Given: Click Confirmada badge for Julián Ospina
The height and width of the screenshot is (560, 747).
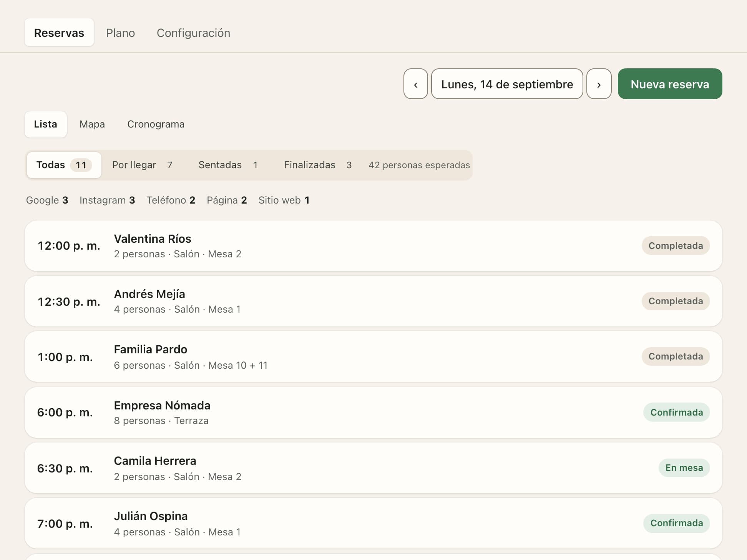Looking at the screenshot, I should [676, 523].
